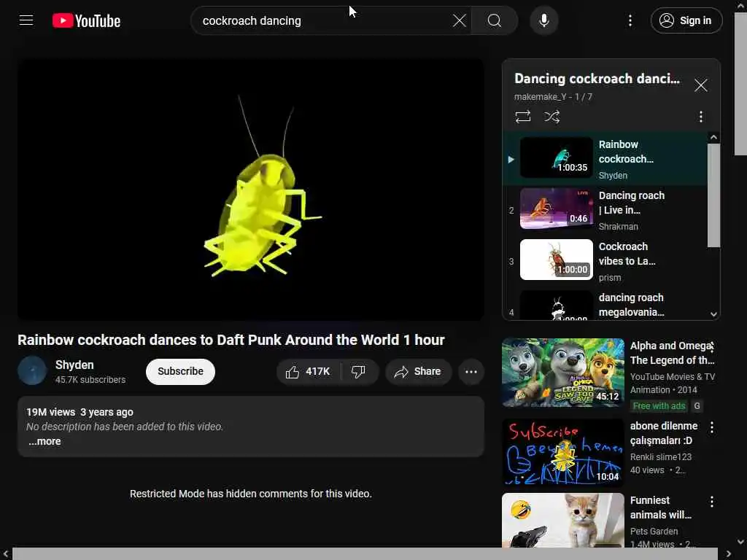Click Shrakman channel in playlist

click(618, 227)
